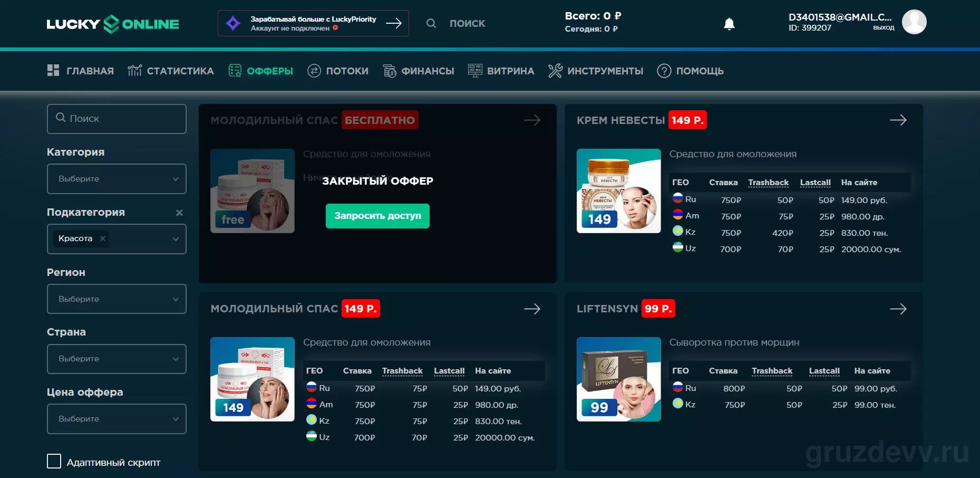
Task: Open the Молодильный Спас 149 thumbnail
Action: pyautogui.click(x=253, y=379)
